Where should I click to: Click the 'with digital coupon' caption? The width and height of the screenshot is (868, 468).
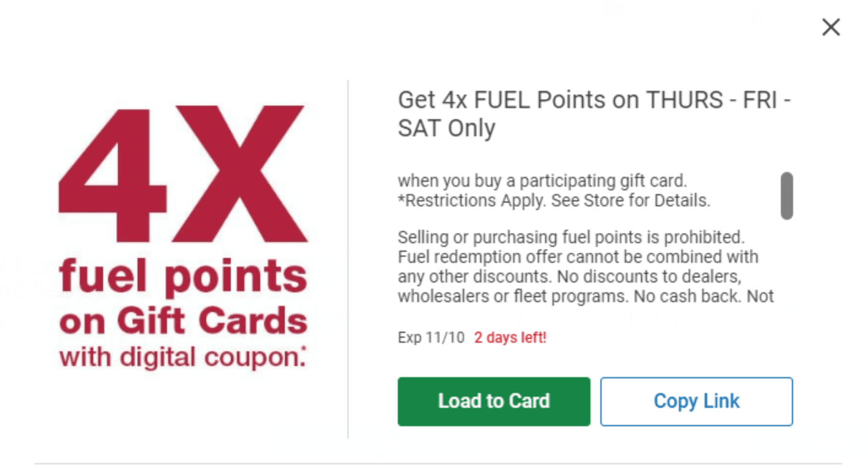[x=182, y=357]
